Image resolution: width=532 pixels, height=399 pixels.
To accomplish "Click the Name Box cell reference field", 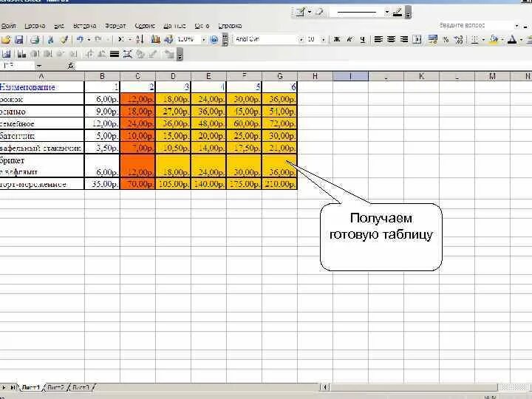I will [x=18, y=66].
